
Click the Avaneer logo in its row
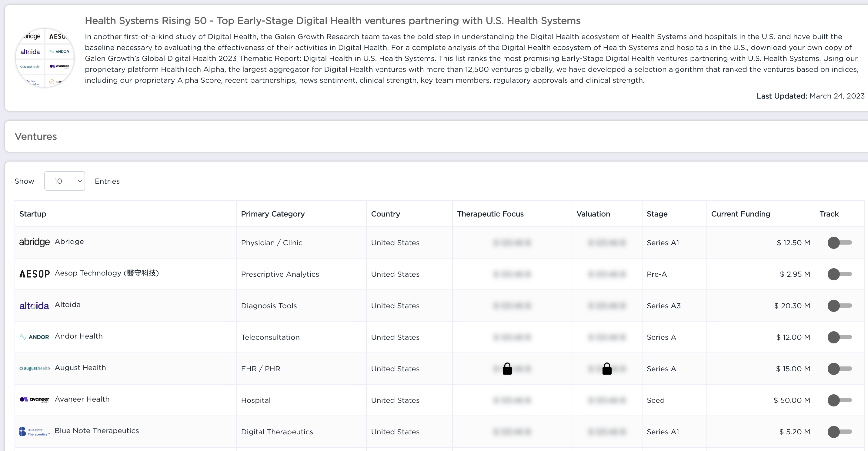(34, 400)
